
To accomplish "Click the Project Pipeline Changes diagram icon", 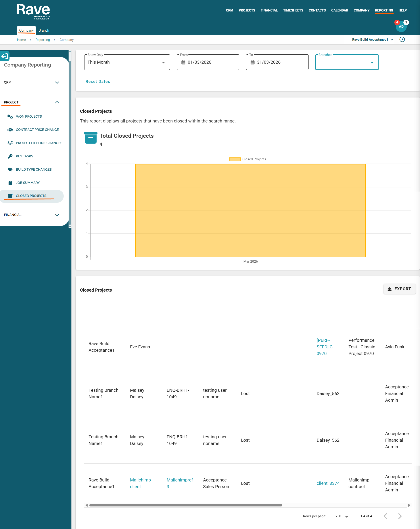I will [10, 143].
